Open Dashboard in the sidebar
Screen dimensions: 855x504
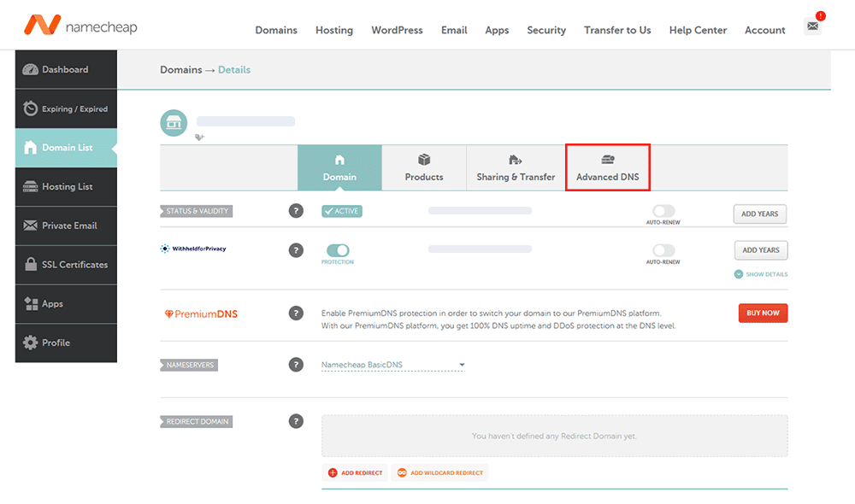tap(66, 69)
